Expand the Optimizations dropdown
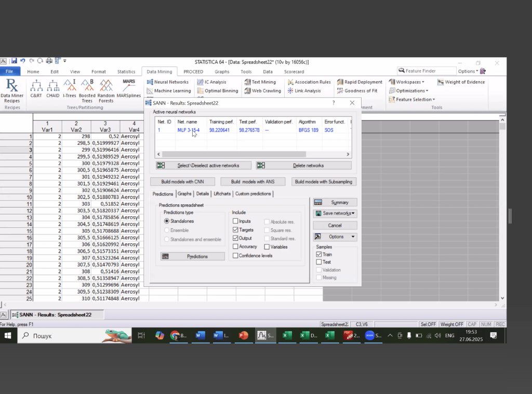The image size is (532, 394). pyautogui.click(x=409, y=91)
